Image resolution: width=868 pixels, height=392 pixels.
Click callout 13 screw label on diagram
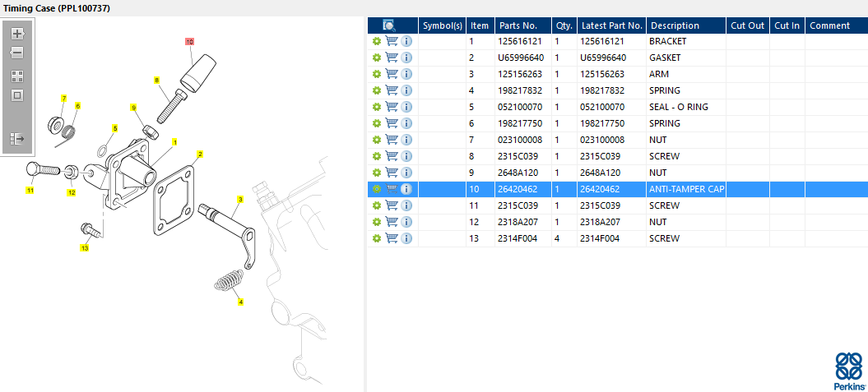click(85, 248)
